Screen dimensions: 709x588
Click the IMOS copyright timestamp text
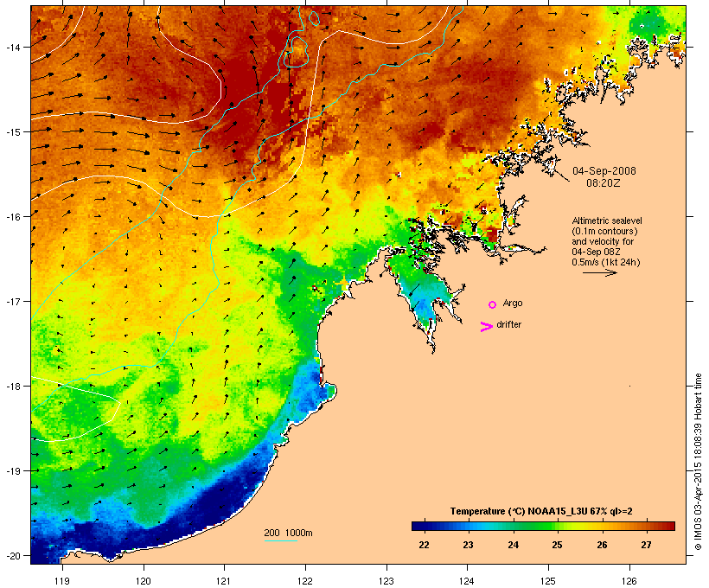click(x=698, y=462)
